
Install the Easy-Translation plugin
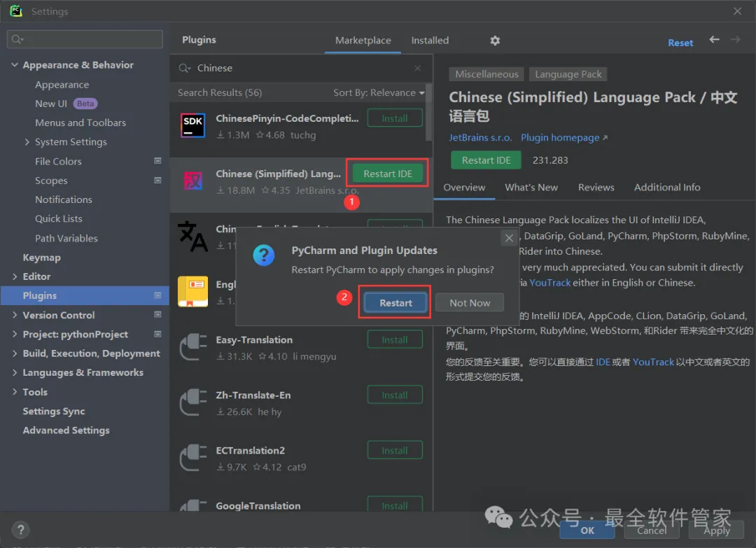[395, 340]
